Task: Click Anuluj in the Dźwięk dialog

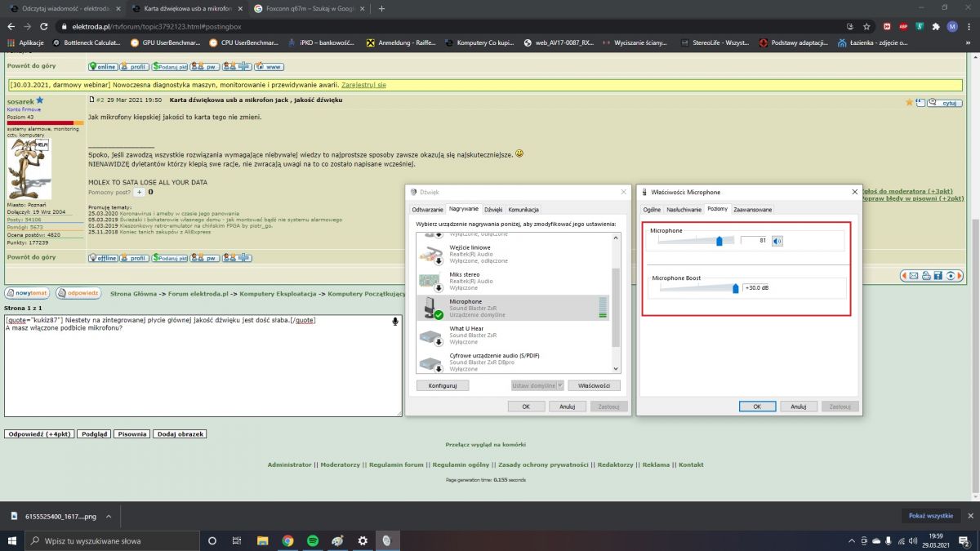Action: [568, 406]
